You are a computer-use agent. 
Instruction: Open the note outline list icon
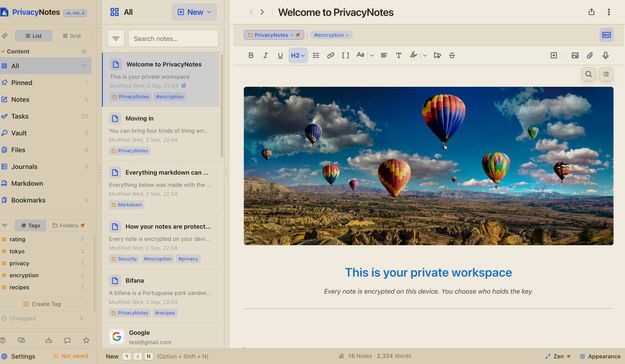tap(606, 74)
